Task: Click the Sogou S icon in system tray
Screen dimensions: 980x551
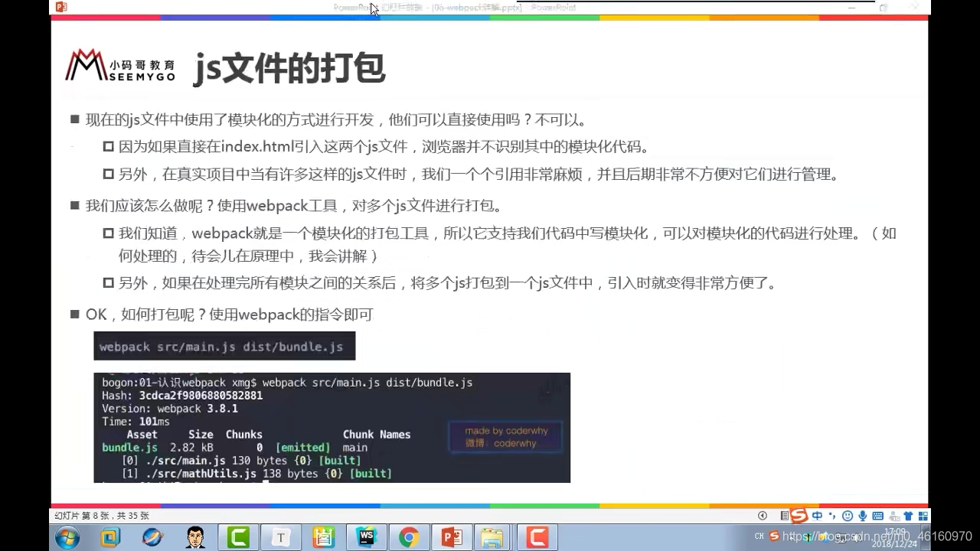Action: (x=774, y=536)
